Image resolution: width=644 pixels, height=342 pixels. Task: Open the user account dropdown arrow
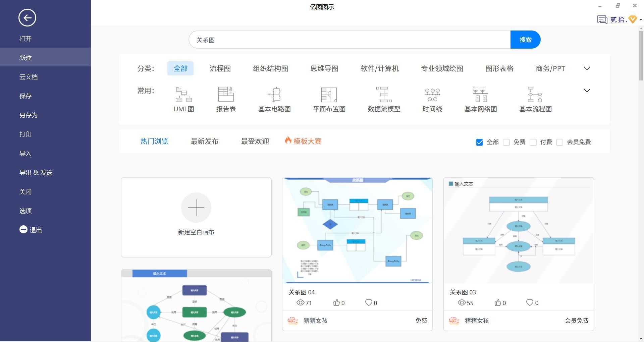(641, 20)
